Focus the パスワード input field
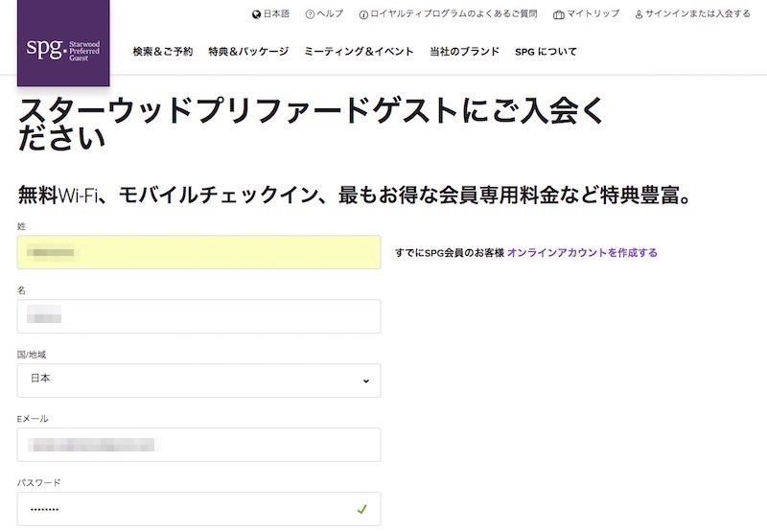The height and width of the screenshot is (532, 767). [x=199, y=509]
